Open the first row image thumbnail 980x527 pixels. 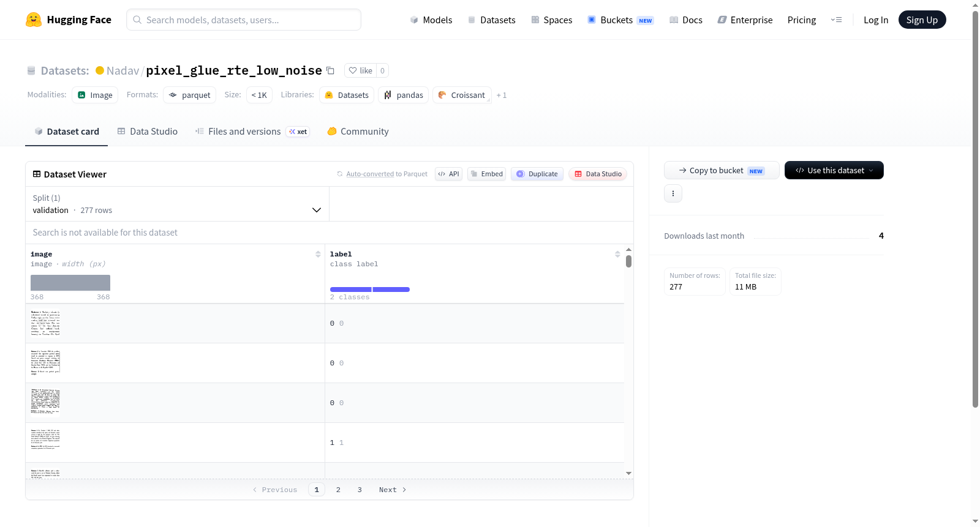click(x=45, y=323)
